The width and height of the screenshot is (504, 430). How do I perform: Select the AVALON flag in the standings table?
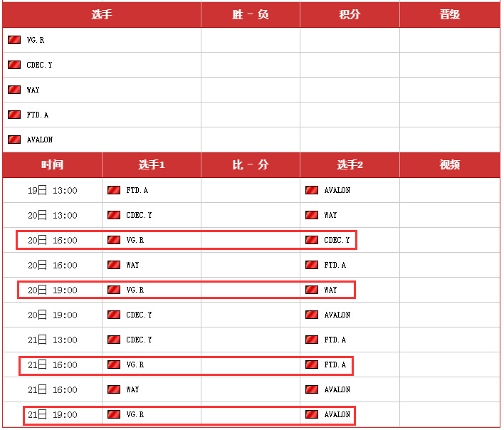coord(14,140)
